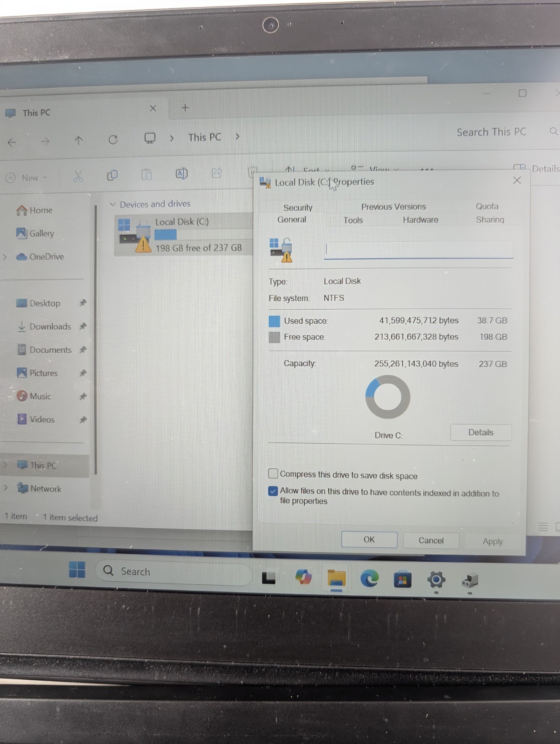Viewport: 560px width, 744px height.
Task: Click the pin icon beside Downloads
Action: [x=83, y=326]
